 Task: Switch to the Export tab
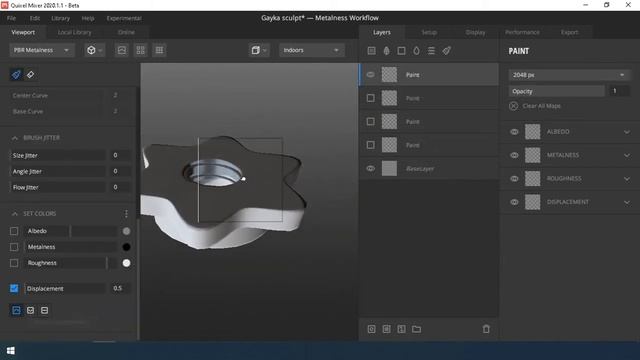(569, 32)
